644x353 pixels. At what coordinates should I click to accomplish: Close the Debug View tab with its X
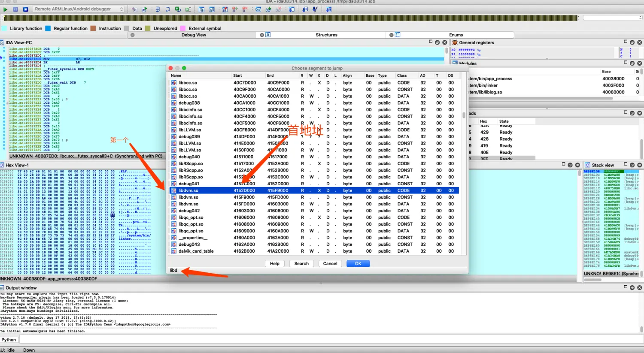click(132, 35)
